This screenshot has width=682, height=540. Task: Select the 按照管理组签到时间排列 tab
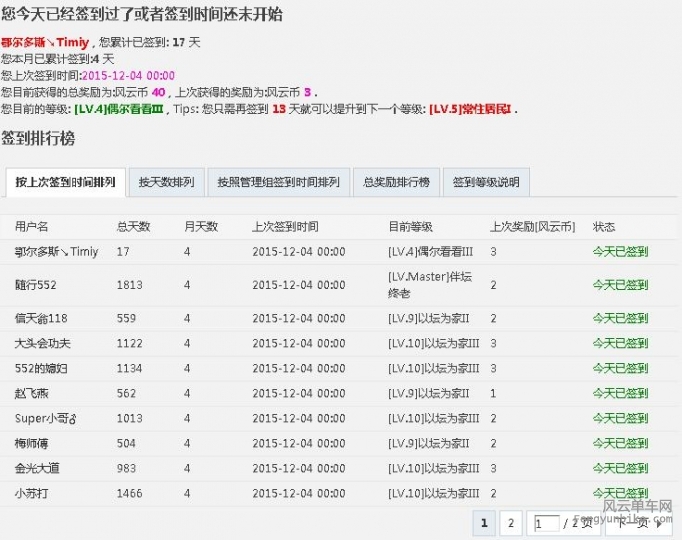tap(279, 183)
